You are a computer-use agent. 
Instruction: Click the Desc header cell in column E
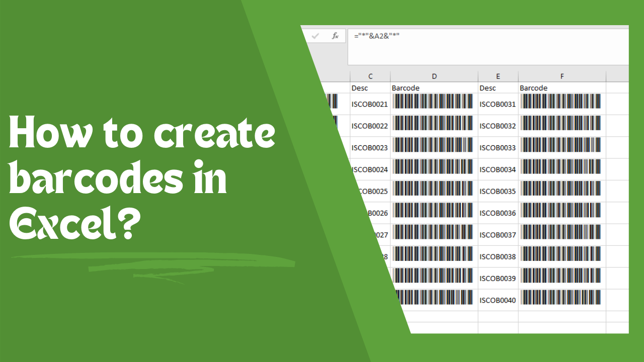(498, 88)
